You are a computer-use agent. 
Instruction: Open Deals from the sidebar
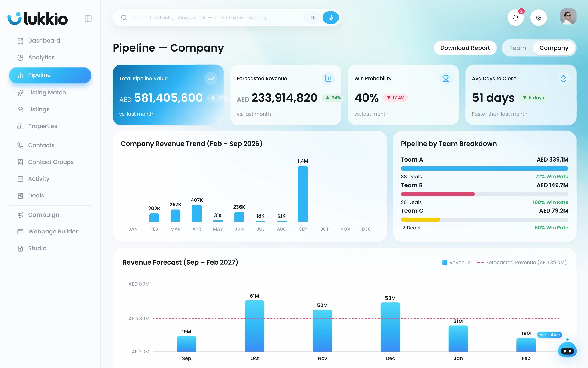pos(50,196)
